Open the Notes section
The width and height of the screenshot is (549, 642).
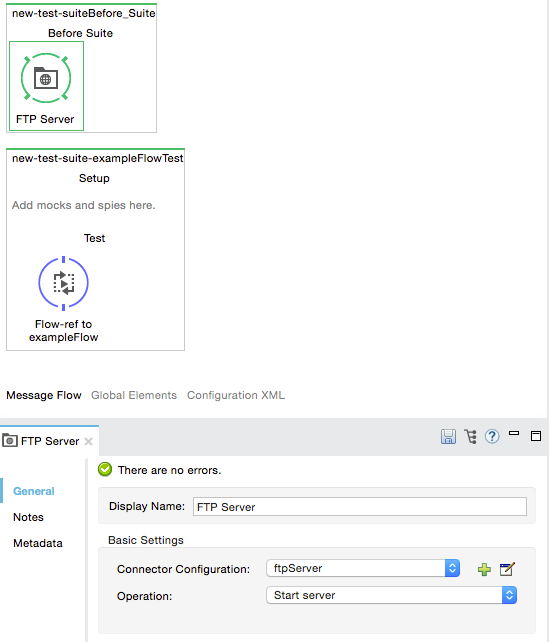click(28, 517)
